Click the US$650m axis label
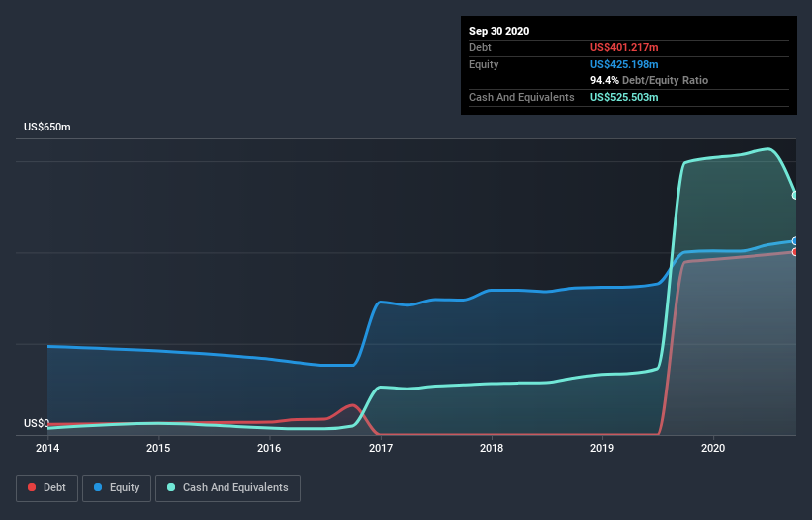The width and height of the screenshot is (812, 520). [47, 127]
